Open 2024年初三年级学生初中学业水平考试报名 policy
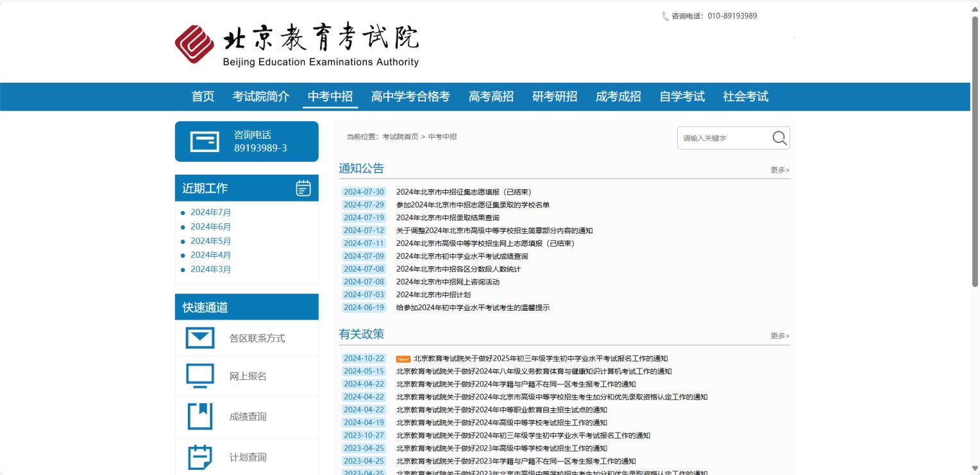Screen dimensions: 980x475 pyautogui.click(x=523, y=435)
